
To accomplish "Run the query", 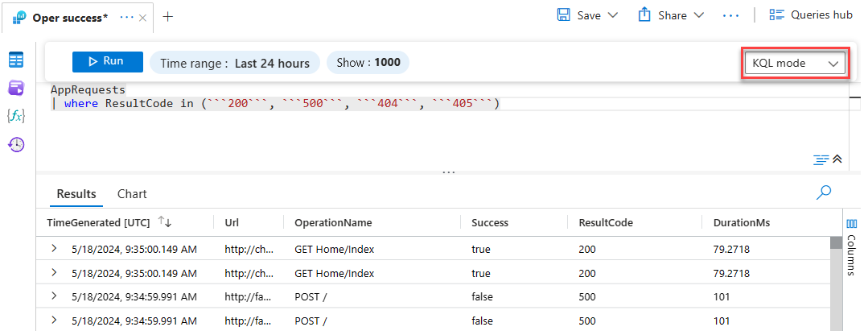I will click(108, 62).
